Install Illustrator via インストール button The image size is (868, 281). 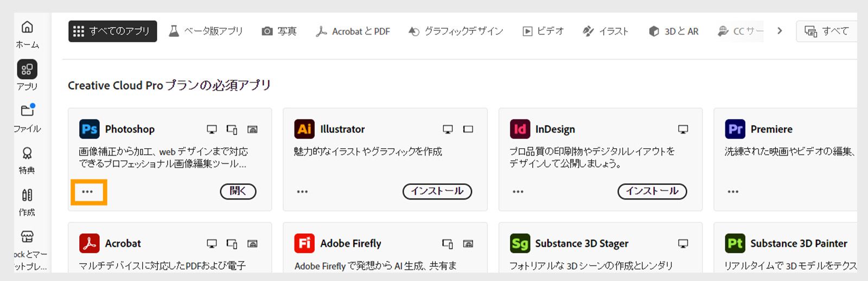(437, 191)
